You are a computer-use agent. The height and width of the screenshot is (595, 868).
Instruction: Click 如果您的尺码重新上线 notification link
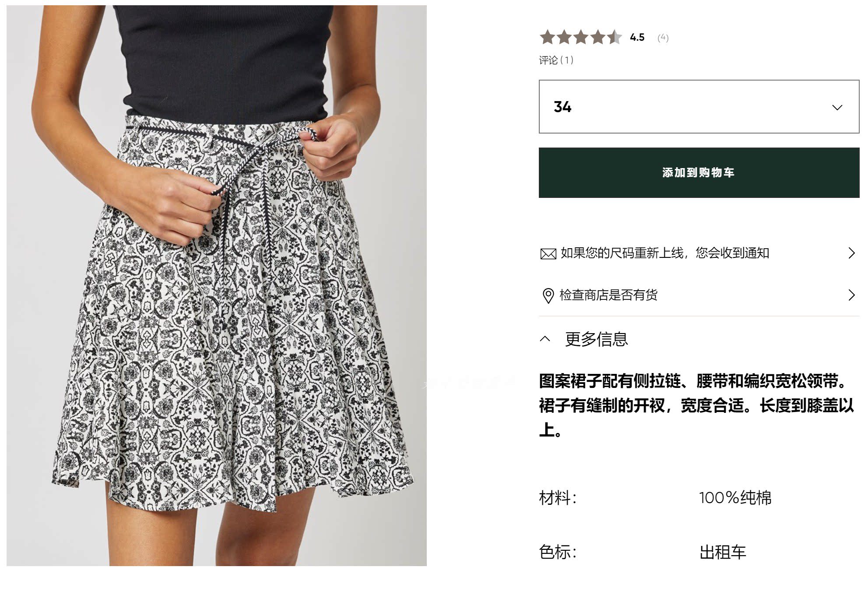pos(664,253)
